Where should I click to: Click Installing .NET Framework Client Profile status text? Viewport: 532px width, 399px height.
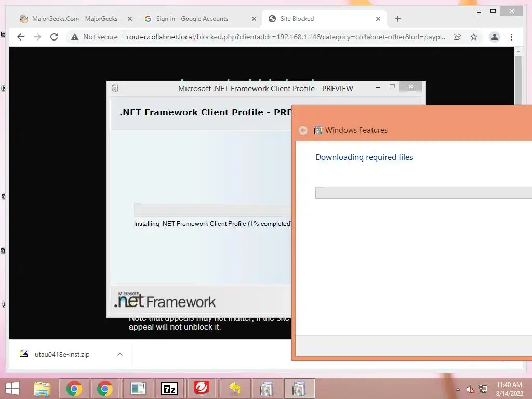[x=212, y=224]
